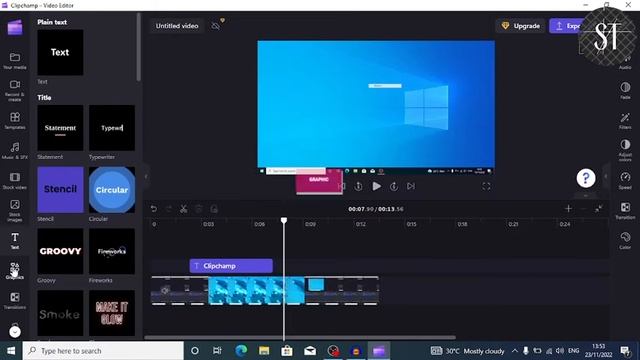The image size is (640, 360).
Task: Click the text panel vertical scrollbar
Action: click(139, 47)
